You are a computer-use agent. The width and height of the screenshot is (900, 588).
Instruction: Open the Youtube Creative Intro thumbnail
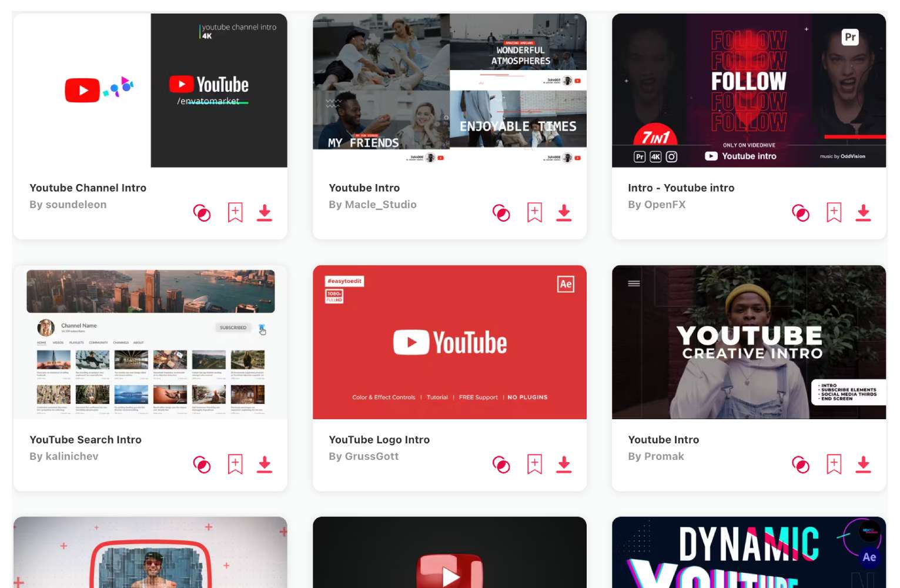point(749,342)
